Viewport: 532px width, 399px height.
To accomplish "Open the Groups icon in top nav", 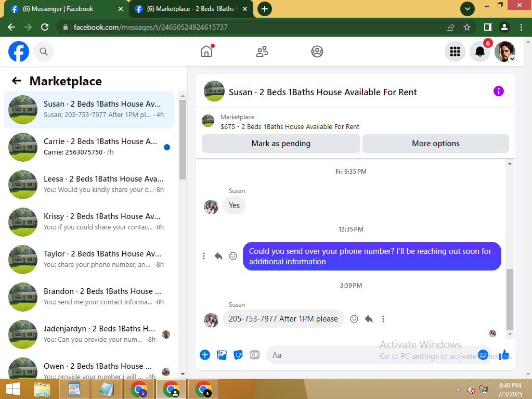I will pyautogui.click(x=317, y=52).
